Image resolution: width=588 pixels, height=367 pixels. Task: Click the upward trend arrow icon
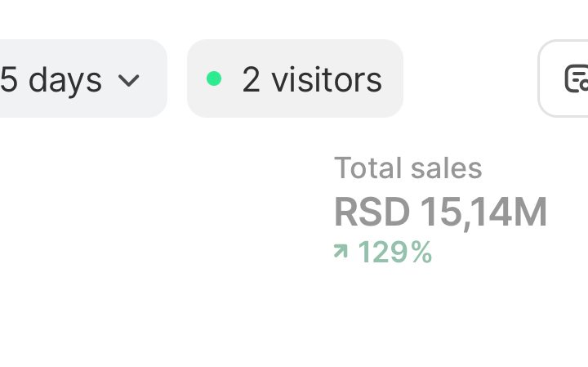click(x=341, y=252)
